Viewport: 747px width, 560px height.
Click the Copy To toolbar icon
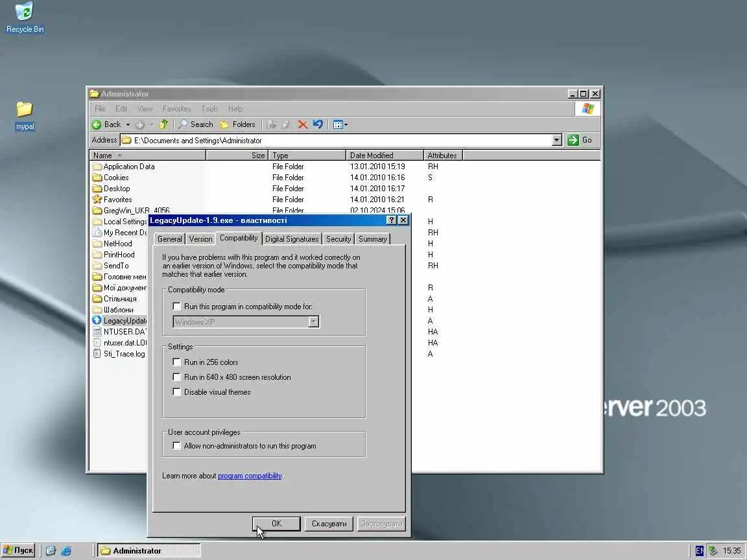point(287,124)
